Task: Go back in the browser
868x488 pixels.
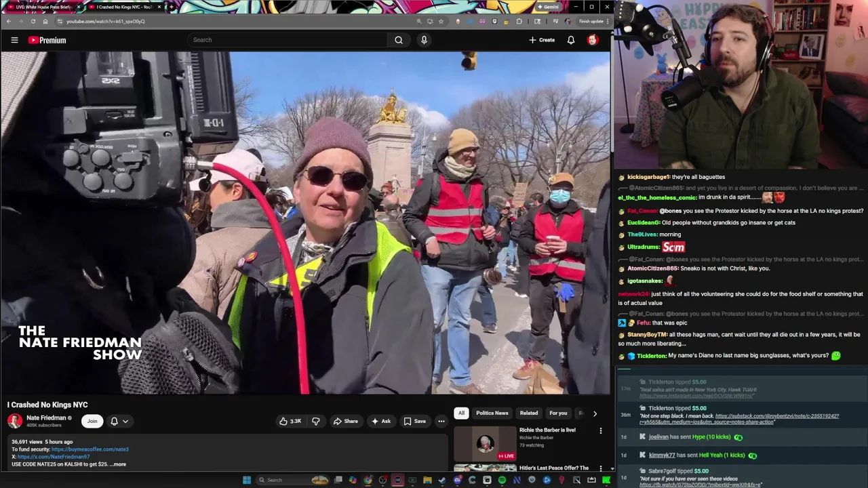Action: [8, 21]
